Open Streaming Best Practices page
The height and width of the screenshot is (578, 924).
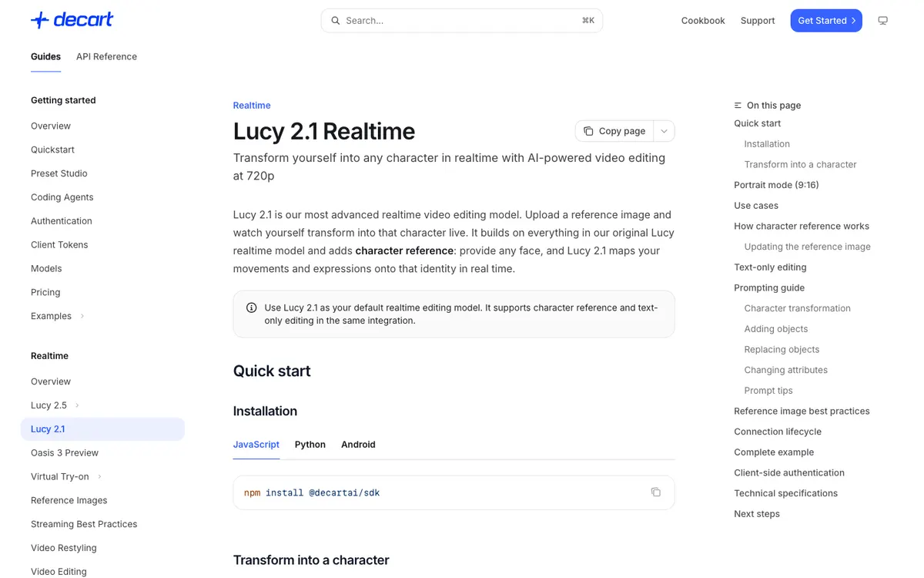coord(84,525)
